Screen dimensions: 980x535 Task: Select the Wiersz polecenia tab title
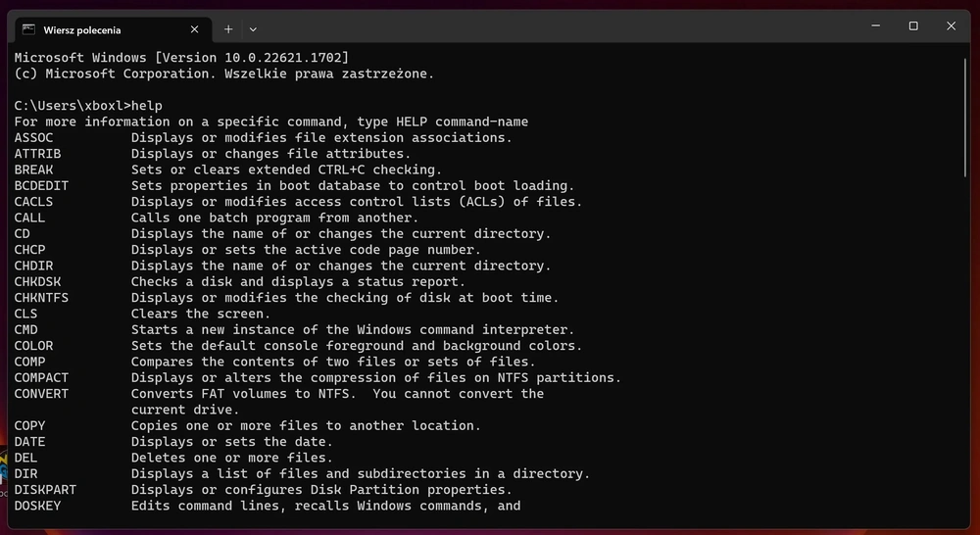point(82,30)
